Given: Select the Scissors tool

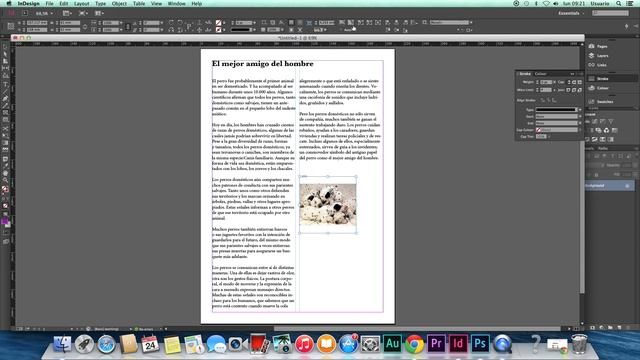Looking at the screenshot, I should point(5,129).
